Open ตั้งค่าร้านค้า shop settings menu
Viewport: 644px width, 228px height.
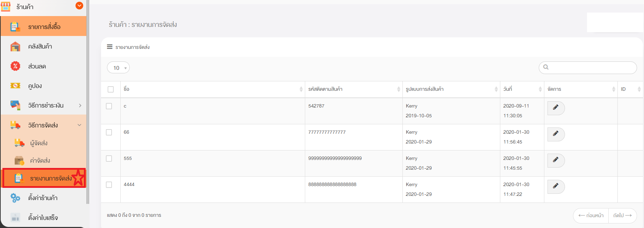click(x=43, y=198)
